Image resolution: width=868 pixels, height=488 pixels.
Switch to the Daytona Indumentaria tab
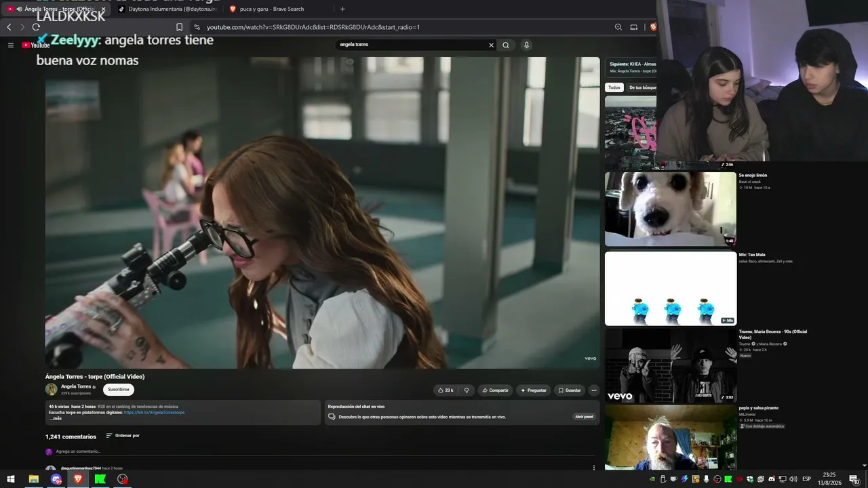167,9
